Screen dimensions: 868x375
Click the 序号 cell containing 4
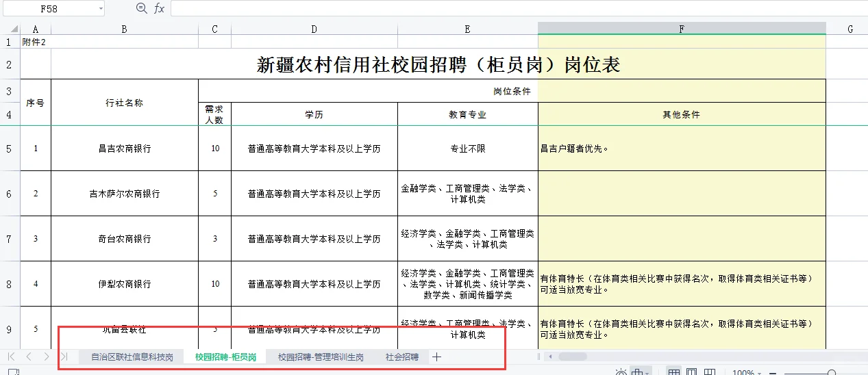[36, 284]
